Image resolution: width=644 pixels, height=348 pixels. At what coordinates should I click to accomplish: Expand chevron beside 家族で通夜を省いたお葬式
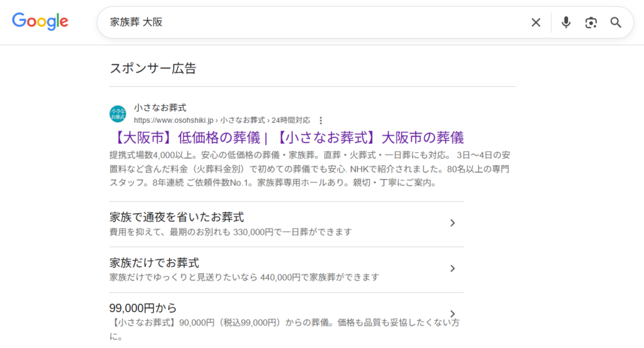[452, 223]
